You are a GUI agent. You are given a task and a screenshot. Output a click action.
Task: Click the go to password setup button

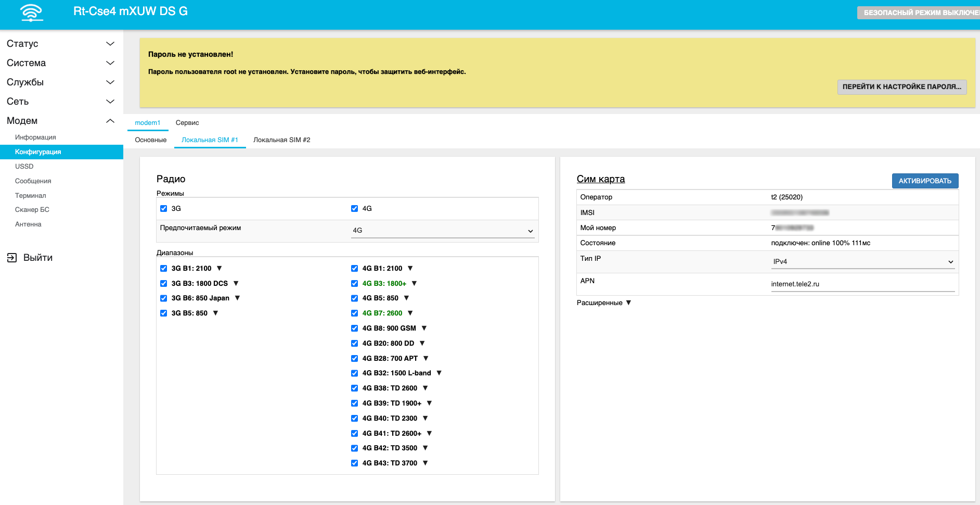pyautogui.click(x=901, y=87)
